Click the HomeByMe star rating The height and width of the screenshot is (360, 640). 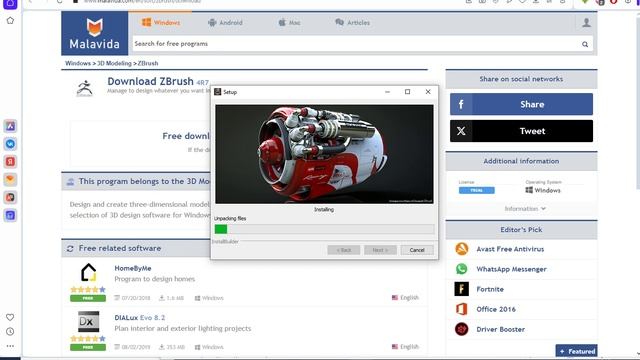pyautogui.click(x=88, y=289)
